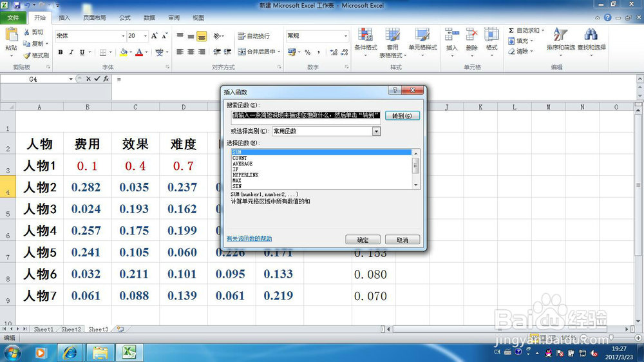The width and height of the screenshot is (644, 362).
Task: Click 转到 button in function dialog
Action: tap(402, 116)
